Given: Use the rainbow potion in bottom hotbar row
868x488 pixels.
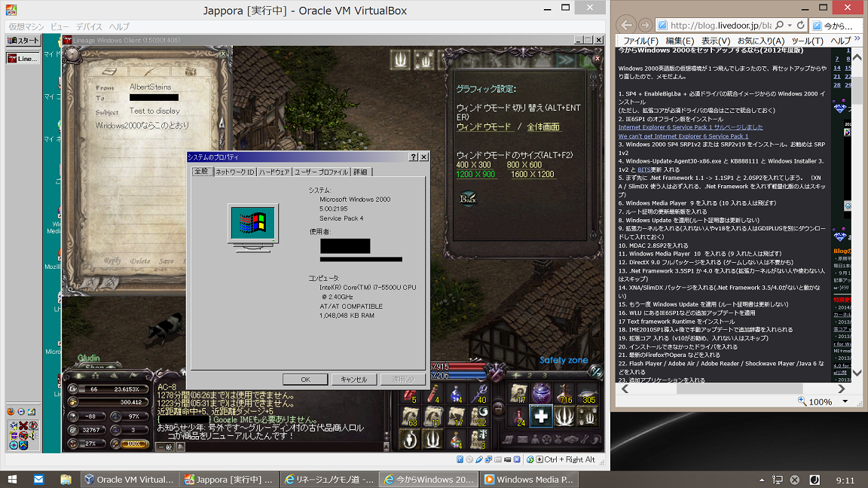Looking at the screenshot, I should (457, 439).
